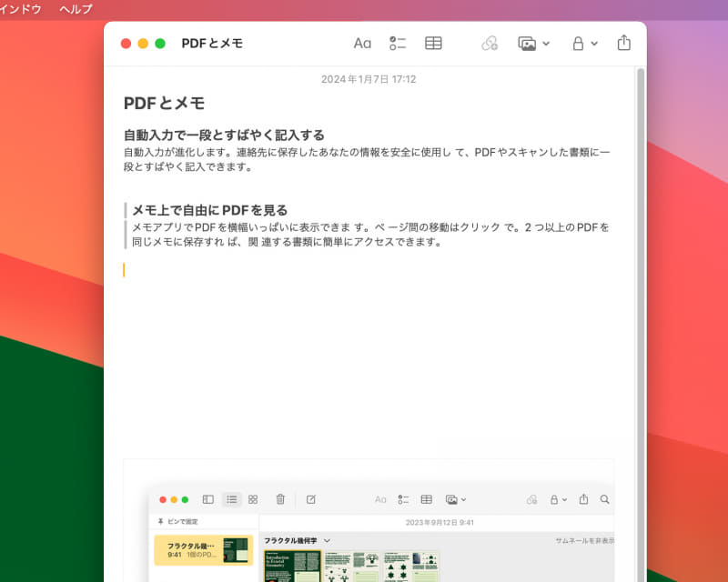Click the gallery view icon in the embedded screenshot
The width and height of the screenshot is (728, 582).
253,499
